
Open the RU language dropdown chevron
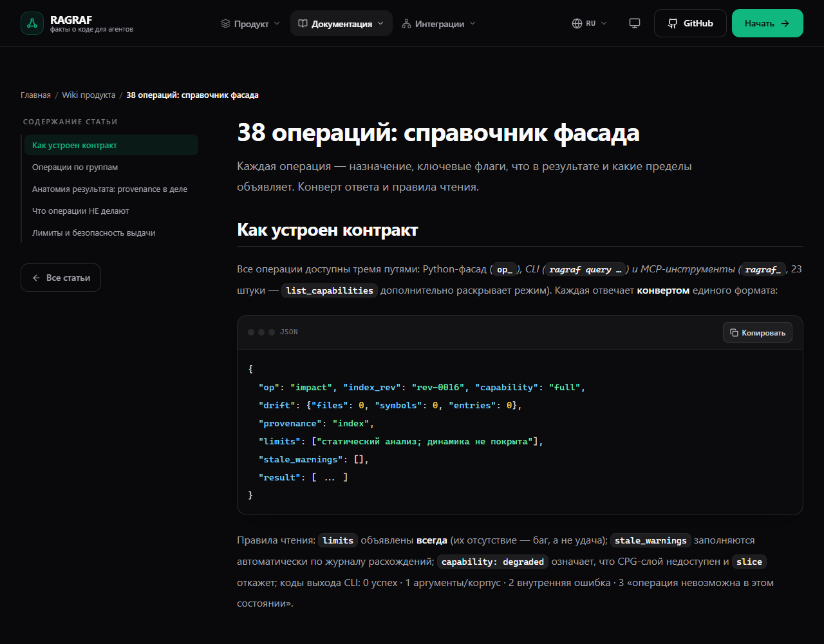tap(604, 23)
